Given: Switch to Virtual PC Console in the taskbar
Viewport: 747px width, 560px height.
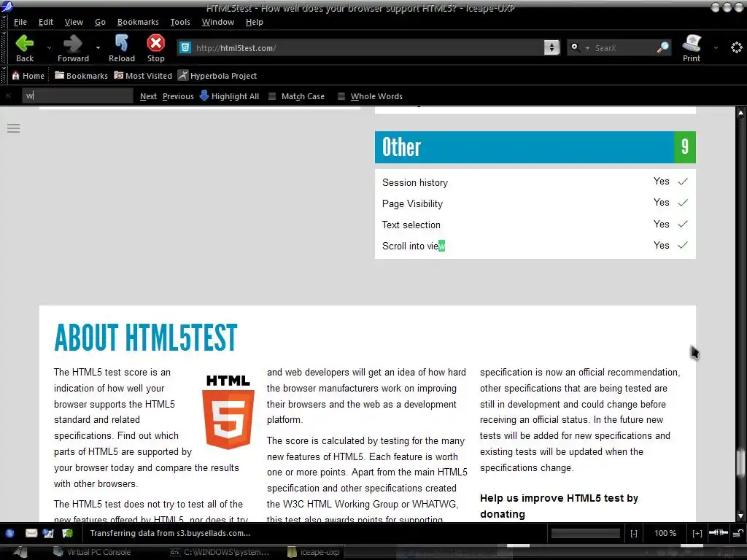Looking at the screenshot, I should coord(93,553).
